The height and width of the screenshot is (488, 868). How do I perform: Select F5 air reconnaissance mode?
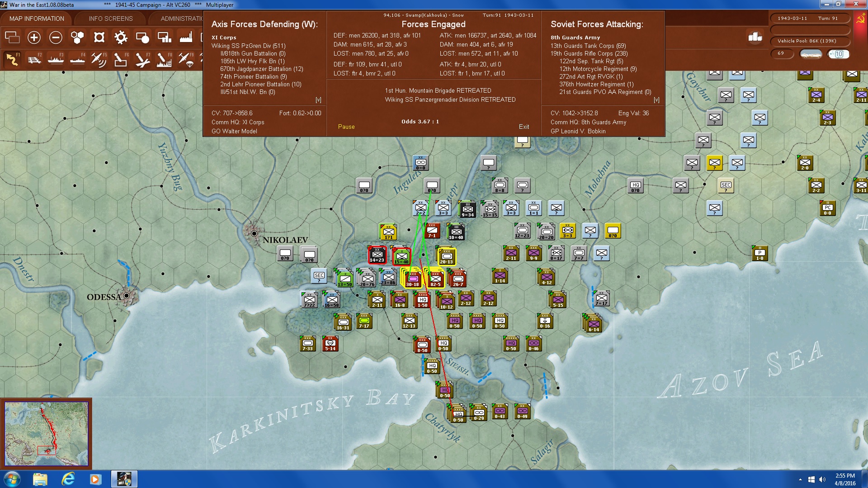(99, 59)
